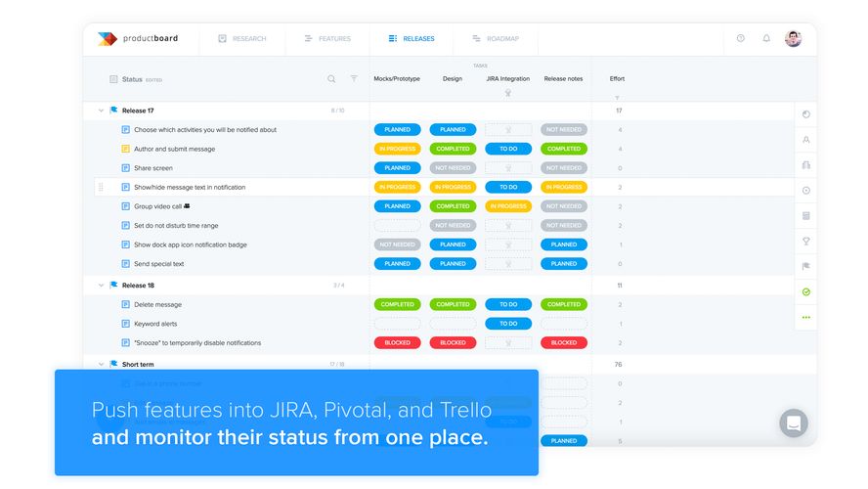Open the Roadmap tab
This screenshot has height=489, width=868.
496,39
